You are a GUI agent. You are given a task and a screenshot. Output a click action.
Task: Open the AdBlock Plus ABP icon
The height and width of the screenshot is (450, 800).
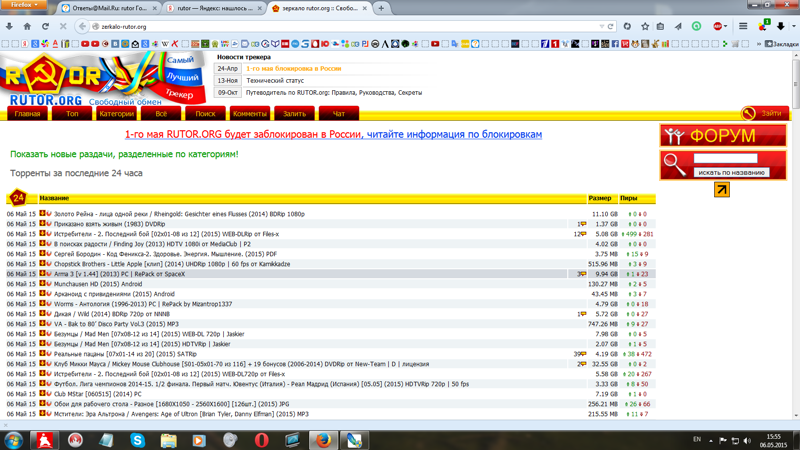tap(717, 26)
